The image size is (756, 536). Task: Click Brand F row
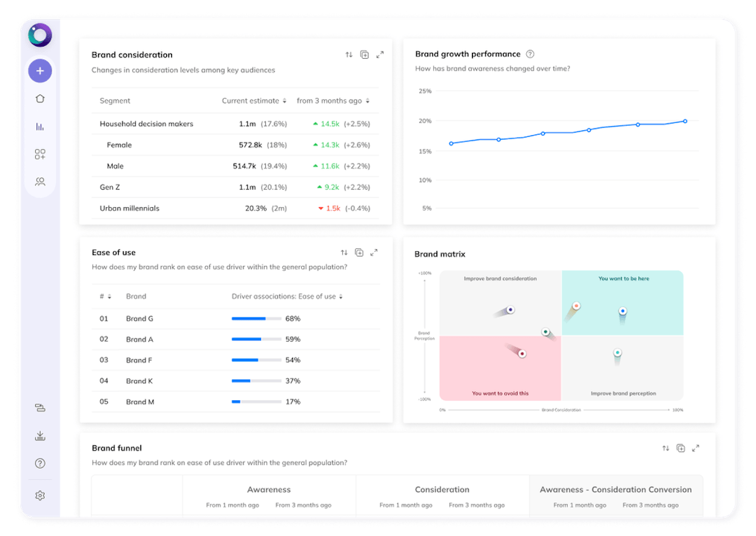[236, 360]
